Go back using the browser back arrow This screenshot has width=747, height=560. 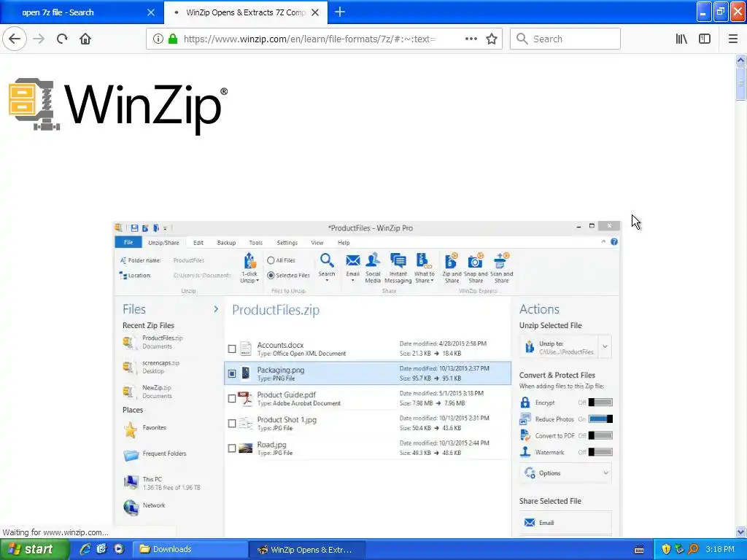[15, 39]
